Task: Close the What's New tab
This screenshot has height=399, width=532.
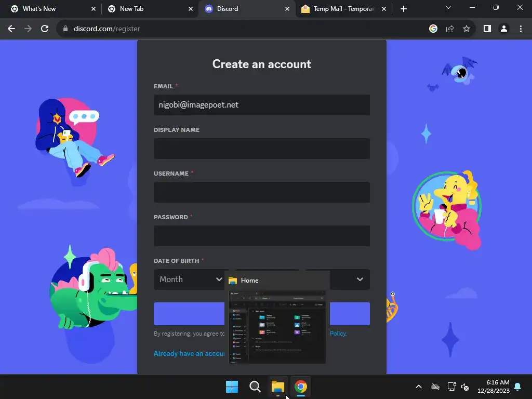Action: (94, 9)
